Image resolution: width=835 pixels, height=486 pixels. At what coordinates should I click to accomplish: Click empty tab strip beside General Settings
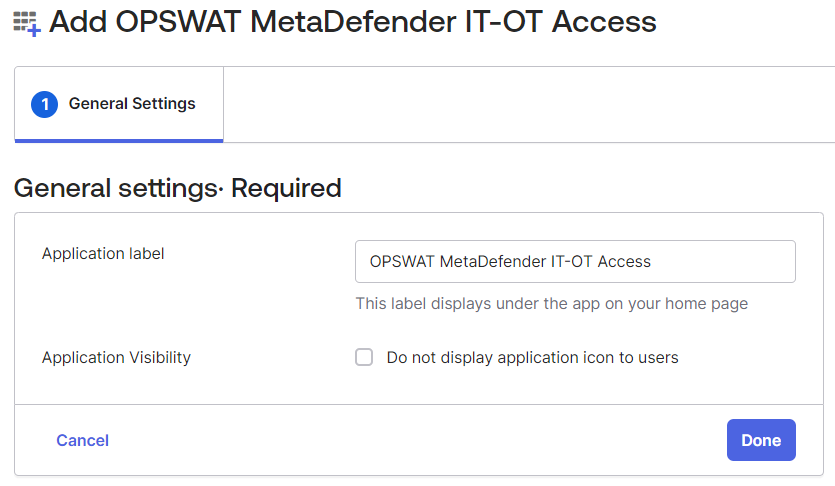pyautogui.click(x=527, y=104)
